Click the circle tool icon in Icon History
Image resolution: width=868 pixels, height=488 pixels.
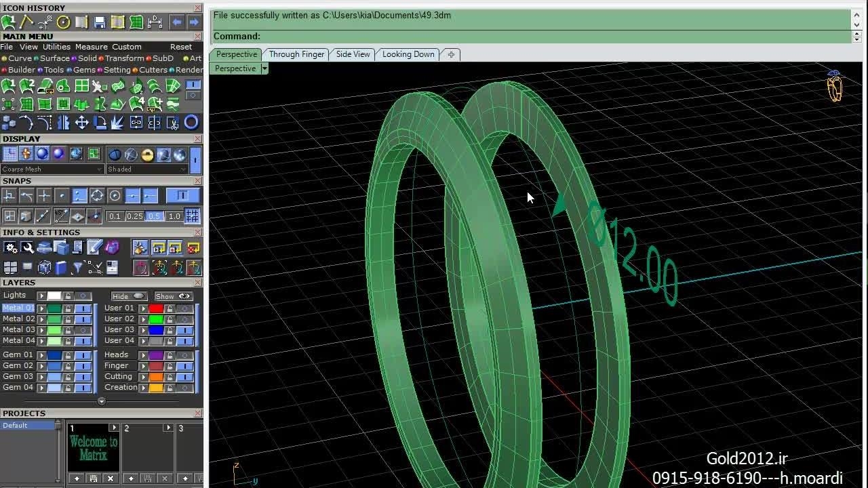pyautogui.click(x=63, y=22)
